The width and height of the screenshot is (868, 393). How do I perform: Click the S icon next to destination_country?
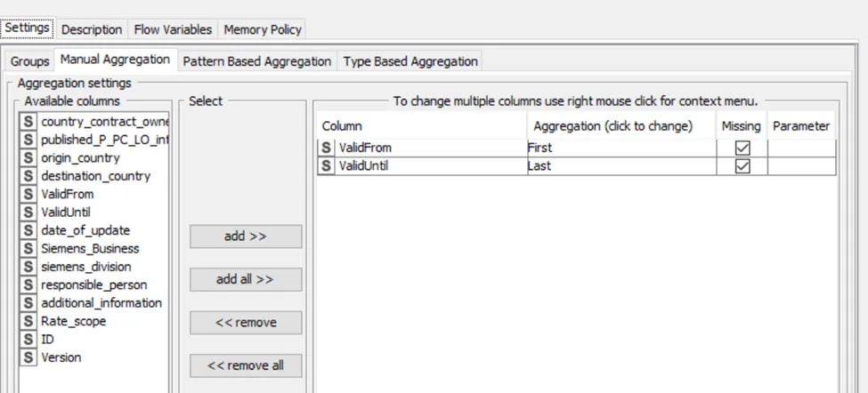[28, 176]
